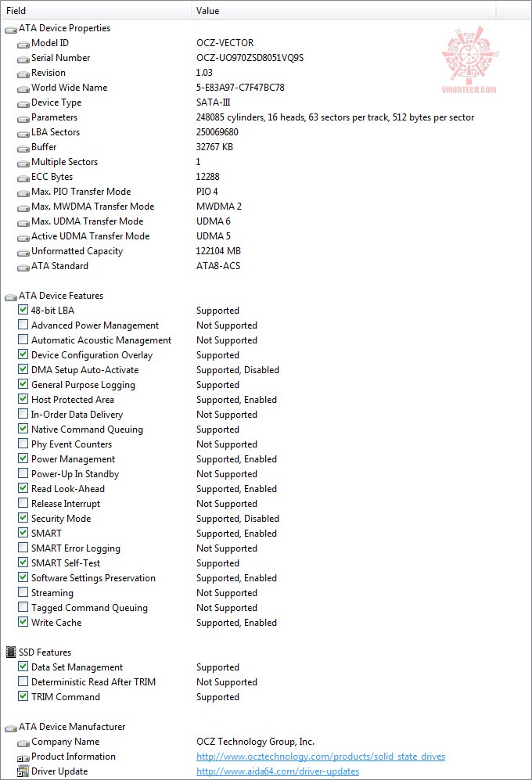
Task: Toggle the SMART Self-Test checkbox
Action: [23, 563]
